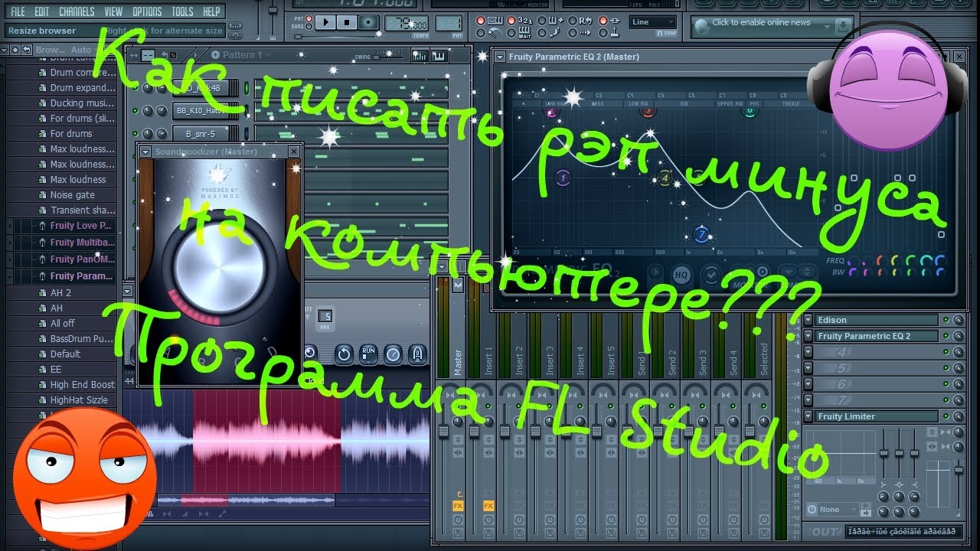The image size is (980, 551).
Task: Open Fruity Limiter slot menu arrow
Action: (808, 416)
